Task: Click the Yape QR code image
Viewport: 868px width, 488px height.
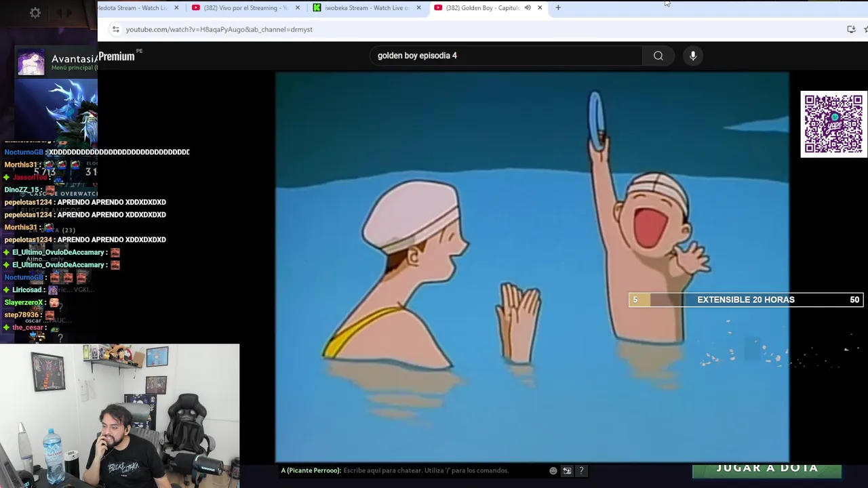Action: pos(833,124)
